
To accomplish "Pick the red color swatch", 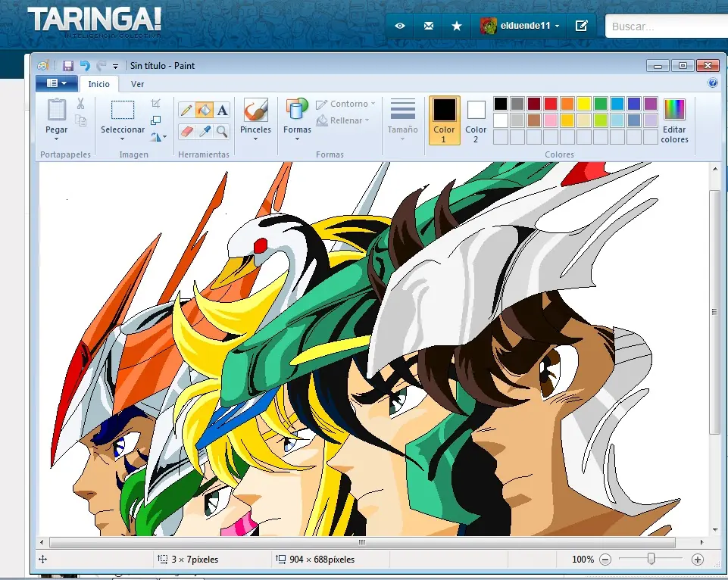I will [x=551, y=104].
